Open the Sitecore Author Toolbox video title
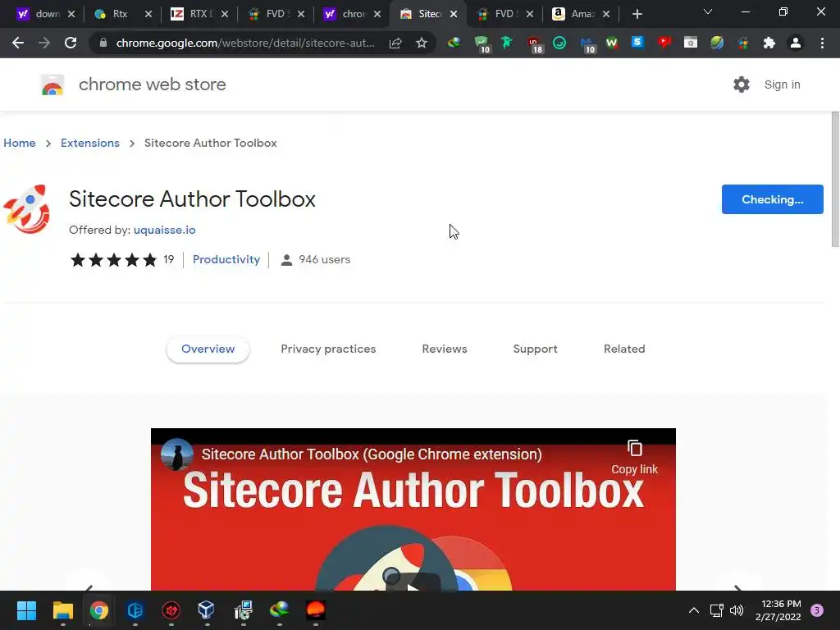This screenshot has width=840, height=630. pyautogui.click(x=372, y=454)
